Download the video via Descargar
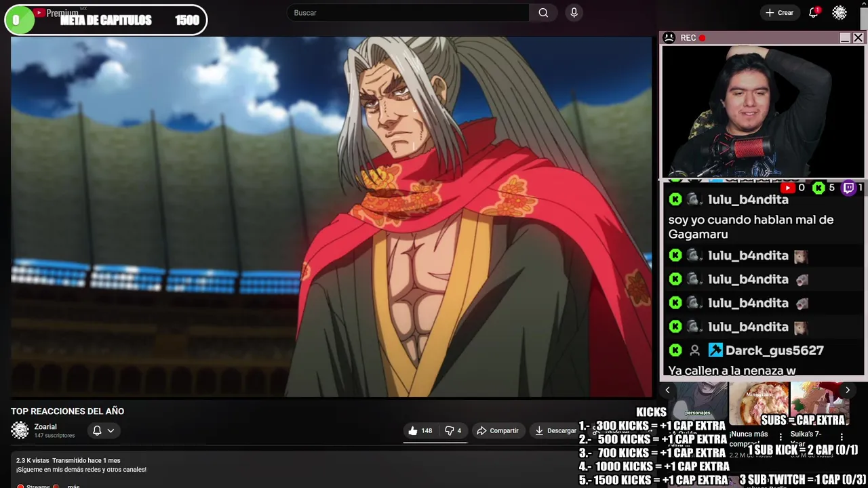This screenshot has width=868, height=488. 556,430
